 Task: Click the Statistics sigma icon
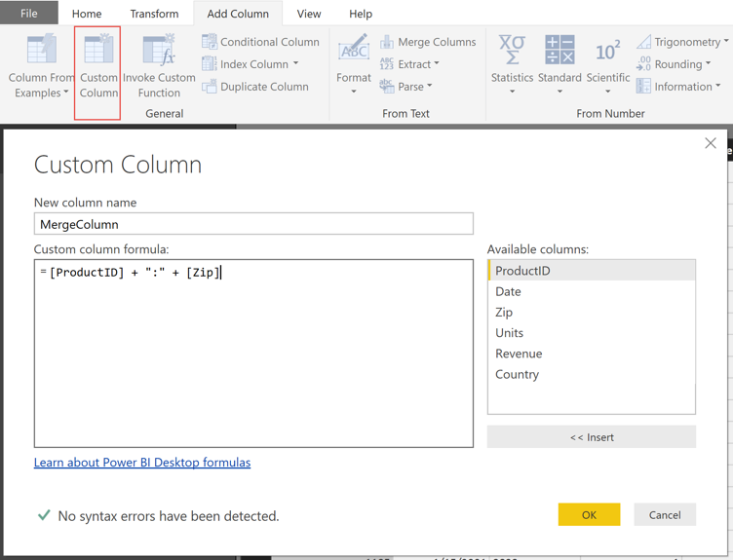tap(512, 49)
